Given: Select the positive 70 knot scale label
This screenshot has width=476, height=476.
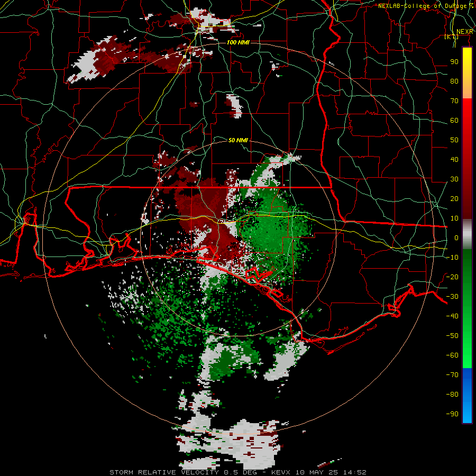Looking at the screenshot, I should click(454, 101).
